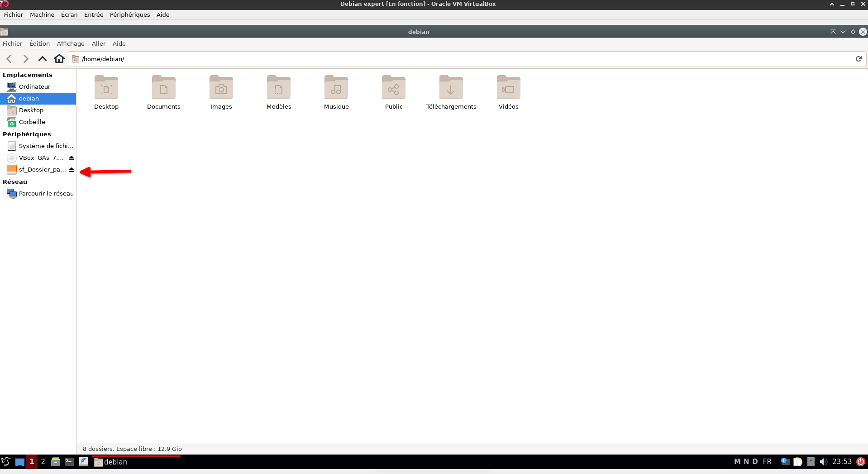Open the clipboard manager tray icon
Viewport: 868px width, 474px height.
pyautogui.click(x=798, y=462)
